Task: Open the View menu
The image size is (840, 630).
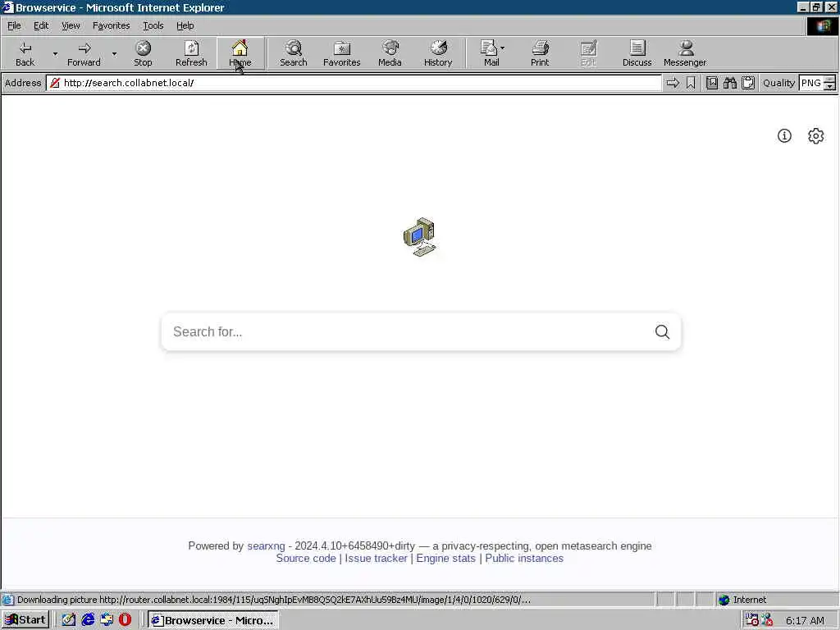Action: coord(71,25)
